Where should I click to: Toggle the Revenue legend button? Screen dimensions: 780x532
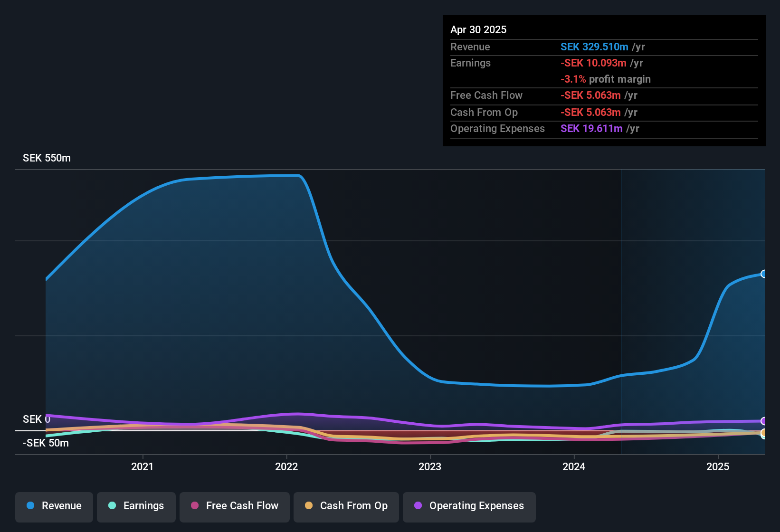pos(54,507)
